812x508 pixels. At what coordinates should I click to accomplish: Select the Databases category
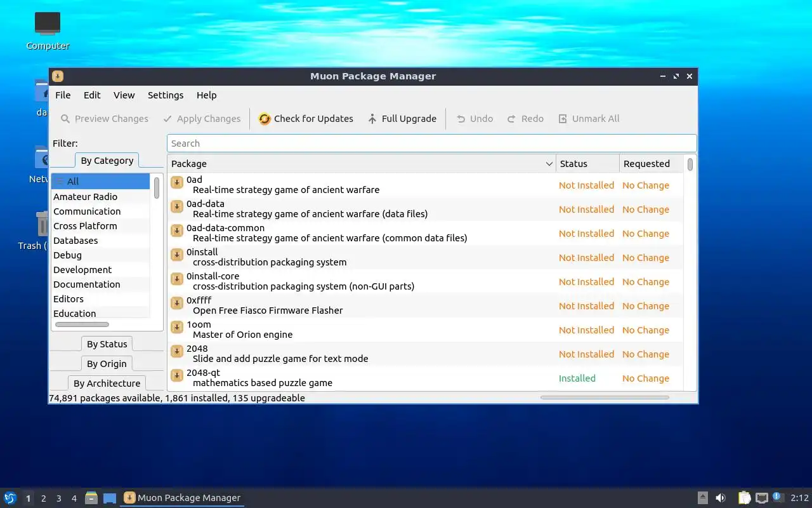click(100, 241)
